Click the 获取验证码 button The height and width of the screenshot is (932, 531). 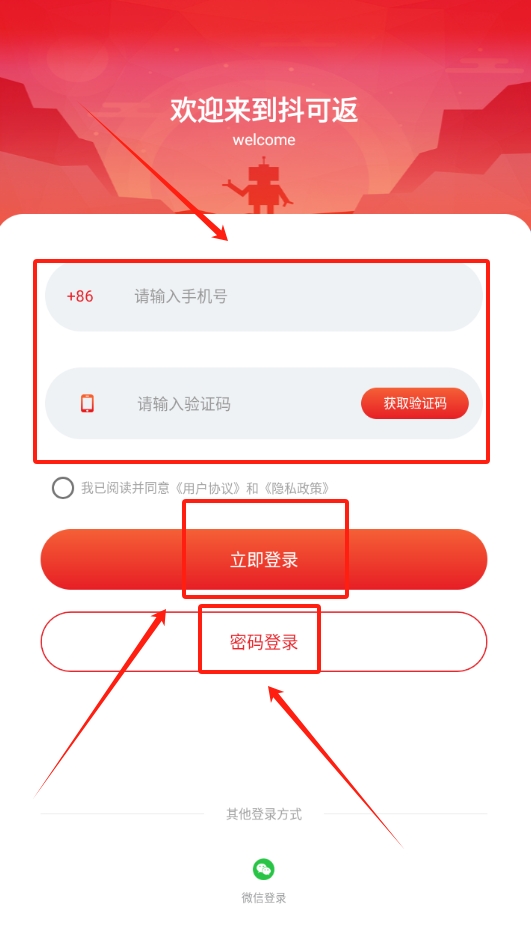coord(414,404)
